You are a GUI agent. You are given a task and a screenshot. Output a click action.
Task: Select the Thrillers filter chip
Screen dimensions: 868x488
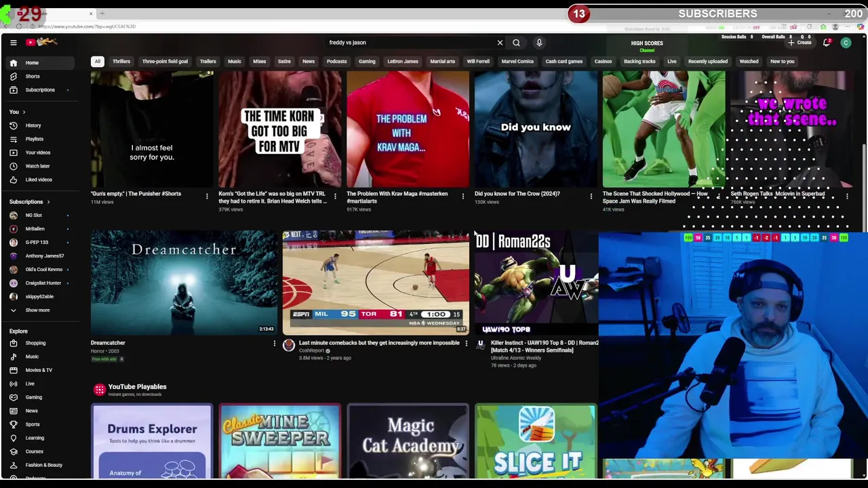point(121,61)
